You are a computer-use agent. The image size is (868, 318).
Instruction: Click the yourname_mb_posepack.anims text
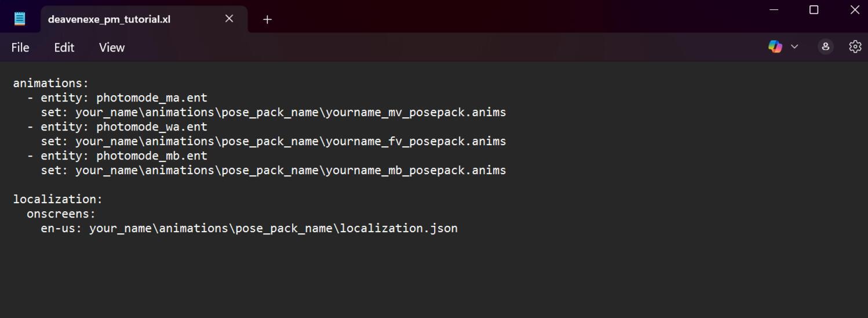[x=415, y=171]
